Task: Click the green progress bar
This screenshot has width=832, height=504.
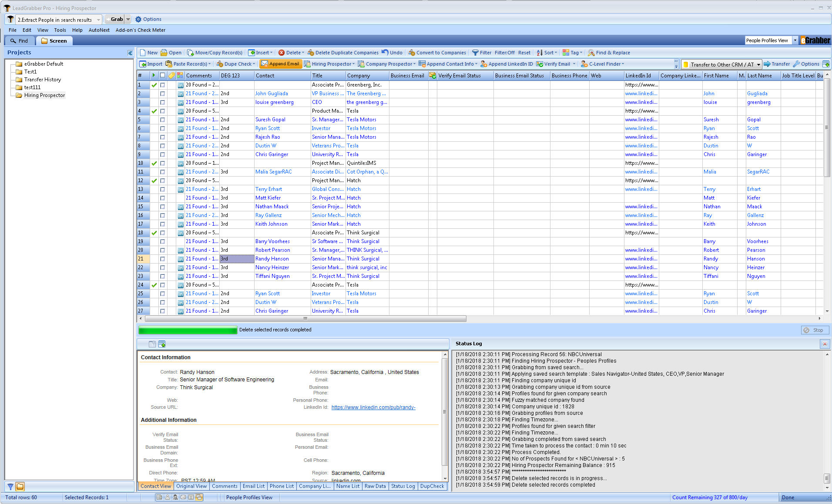Action: [x=188, y=330]
